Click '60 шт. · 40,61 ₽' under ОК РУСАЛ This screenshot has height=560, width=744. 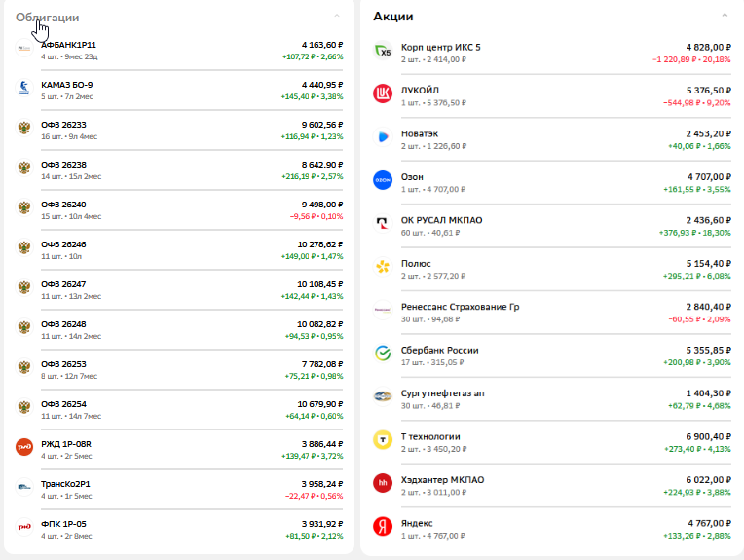430,233
